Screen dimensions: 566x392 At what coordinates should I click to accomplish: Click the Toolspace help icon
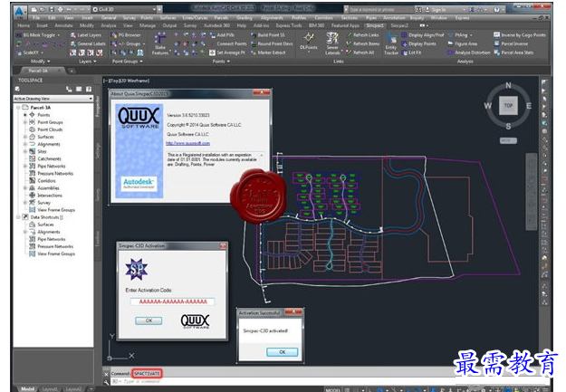pyautogui.click(x=89, y=89)
